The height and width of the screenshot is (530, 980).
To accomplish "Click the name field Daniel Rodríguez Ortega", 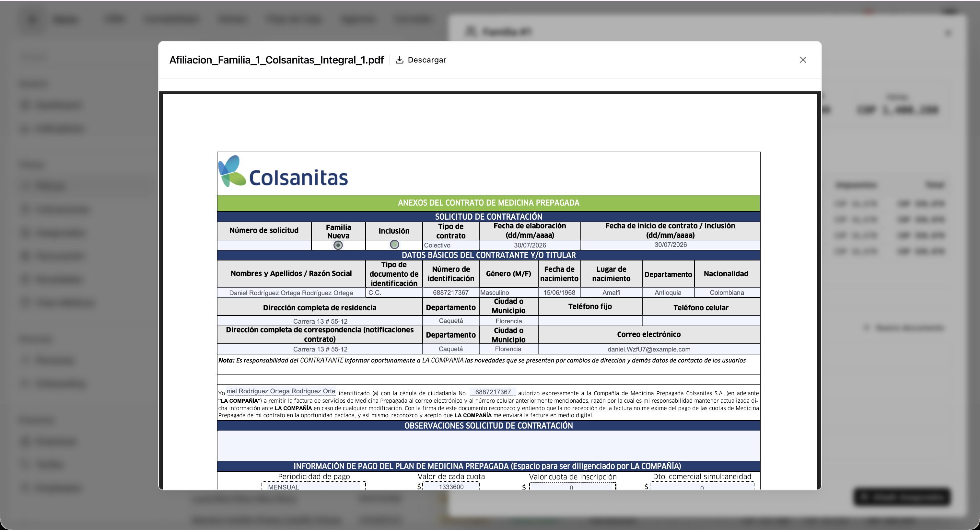I will point(291,292).
